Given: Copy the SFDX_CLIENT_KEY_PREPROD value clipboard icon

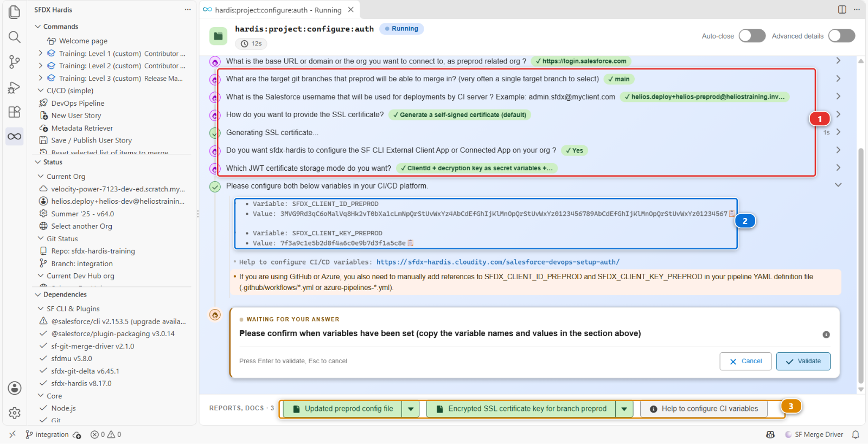Looking at the screenshot, I should click(410, 243).
